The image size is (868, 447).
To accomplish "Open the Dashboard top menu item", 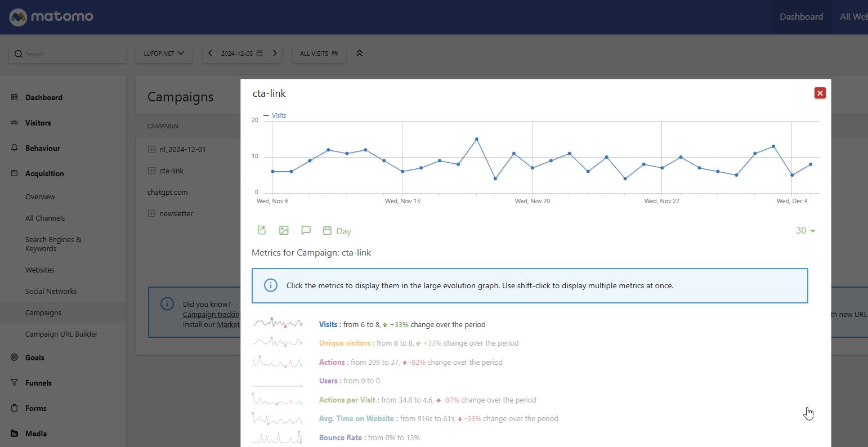I will 801,17.
